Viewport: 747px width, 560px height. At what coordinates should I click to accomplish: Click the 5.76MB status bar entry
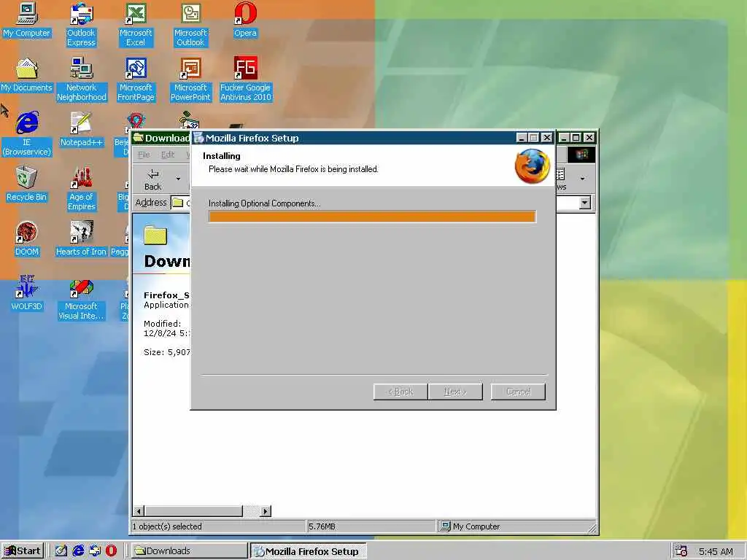point(322,526)
